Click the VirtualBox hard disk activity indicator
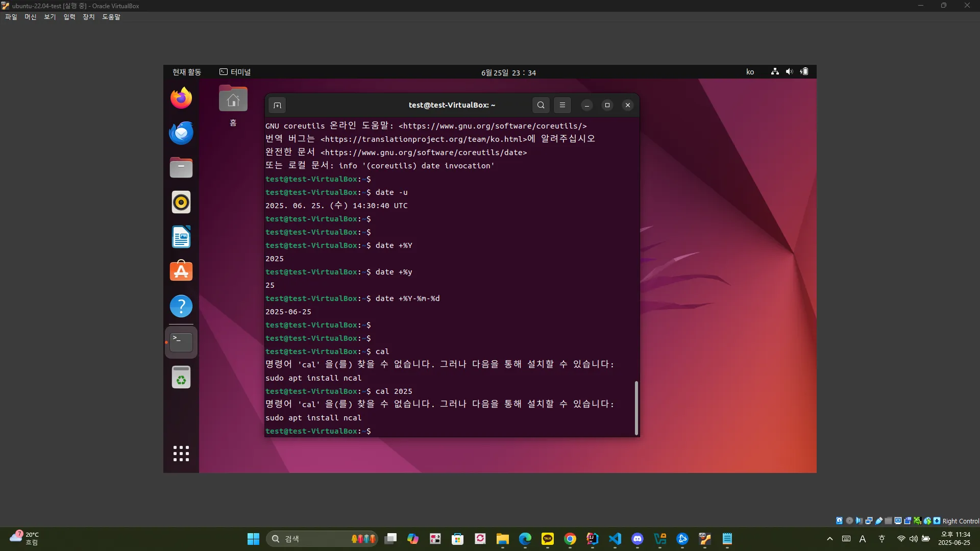Screen dimensions: 980x551 [839, 521]
